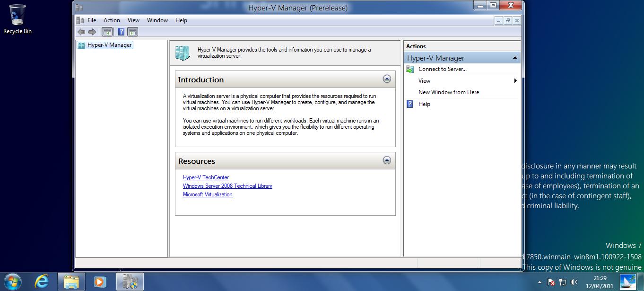Viewport: 644px width, 291px height.
Task: Open Windows Media Player from the taskbar
Action: (x=100, y=282)
